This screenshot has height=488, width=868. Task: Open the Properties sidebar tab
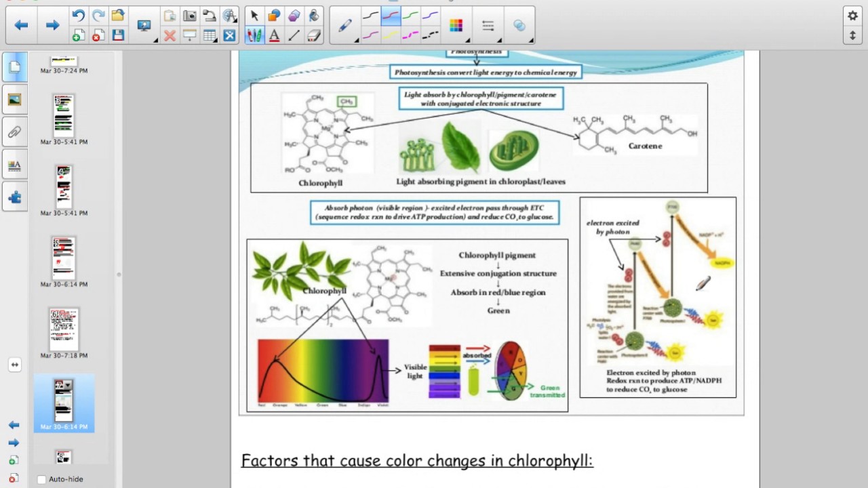pyautogui.click(x=14, y=165)
